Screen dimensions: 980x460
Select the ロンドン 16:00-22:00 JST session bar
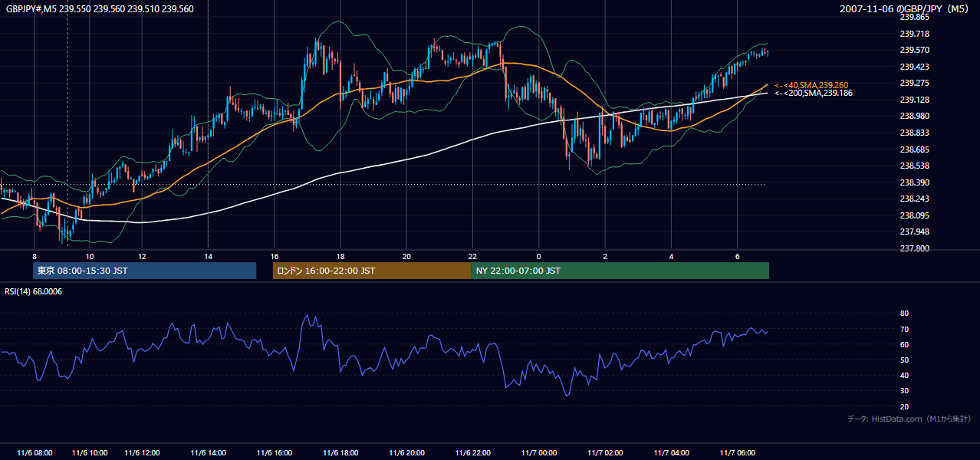coord(372,271)
